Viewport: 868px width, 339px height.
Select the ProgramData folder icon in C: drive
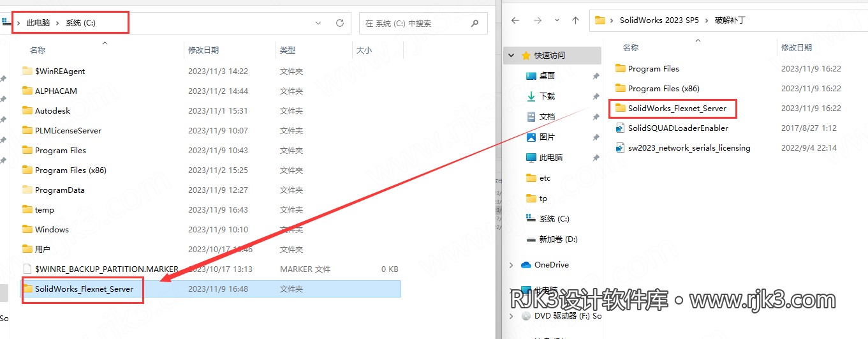tap(27, 190)
